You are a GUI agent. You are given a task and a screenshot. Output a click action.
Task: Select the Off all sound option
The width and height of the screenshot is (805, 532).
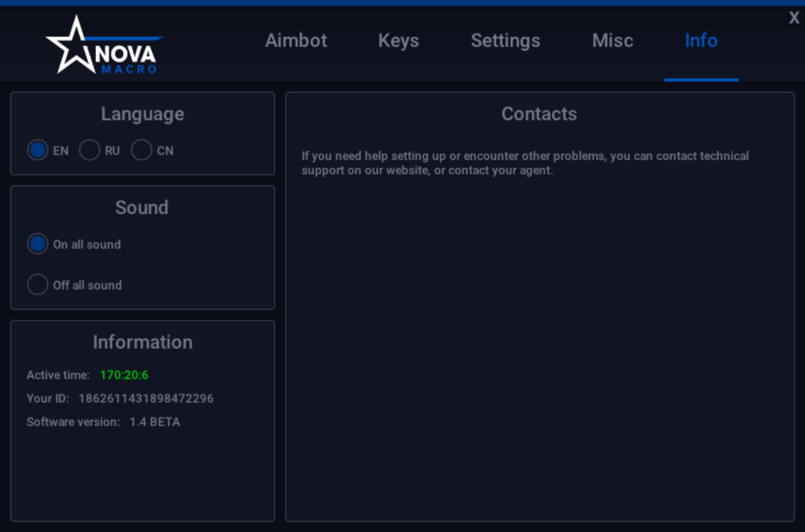tap(37, 285)
